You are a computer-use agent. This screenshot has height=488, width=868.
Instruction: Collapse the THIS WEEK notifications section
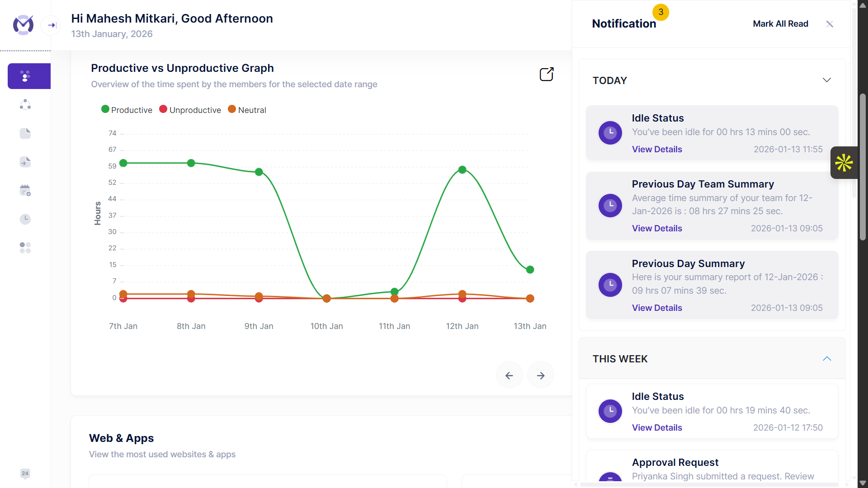[x=826, y=359]
